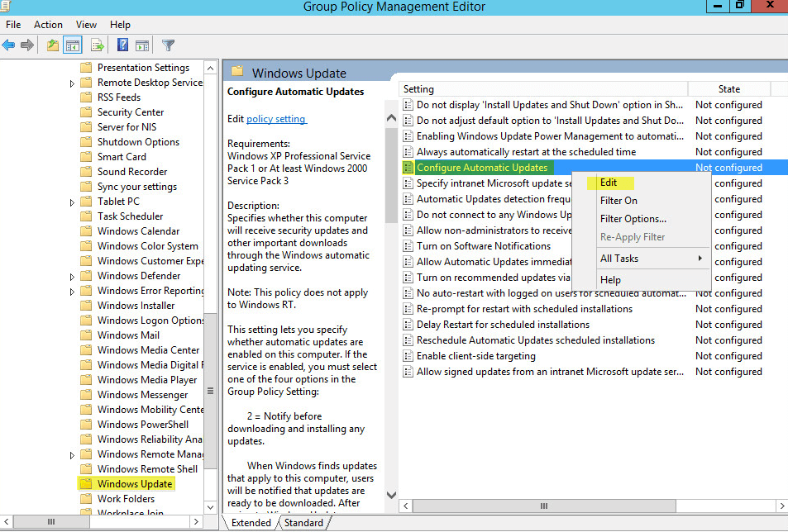Open the All Tasks submenu arrow

pos(700,259)
